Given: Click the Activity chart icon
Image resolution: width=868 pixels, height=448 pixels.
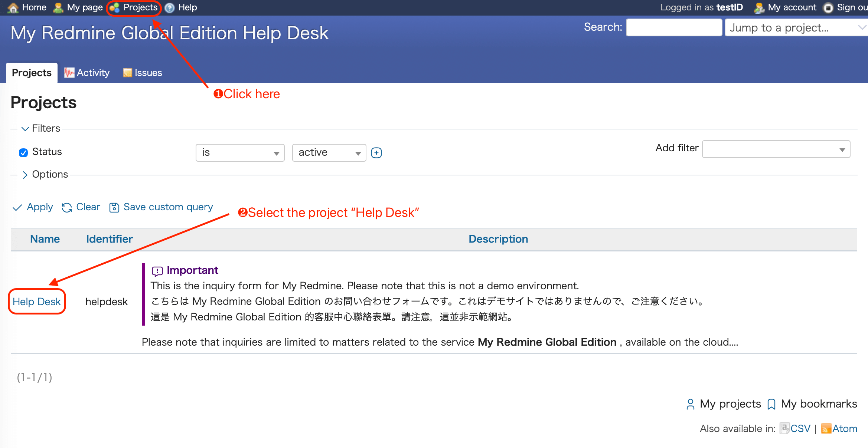Looking at the screenshot, I should (69, 73).
